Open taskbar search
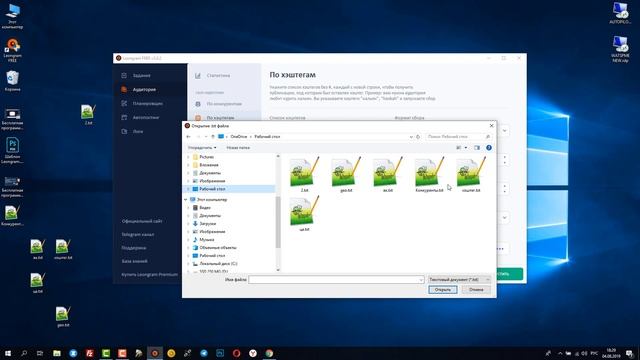Image resolution: width=640 pixels, height=360 pixels. pos(24,353)
